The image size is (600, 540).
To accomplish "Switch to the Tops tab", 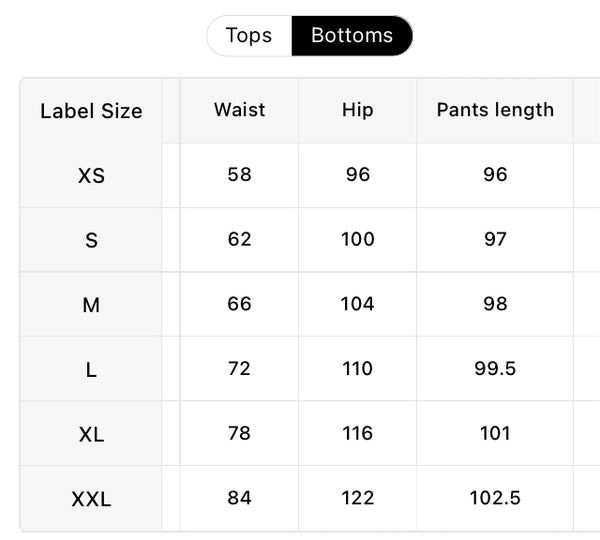I will [249, 36].
